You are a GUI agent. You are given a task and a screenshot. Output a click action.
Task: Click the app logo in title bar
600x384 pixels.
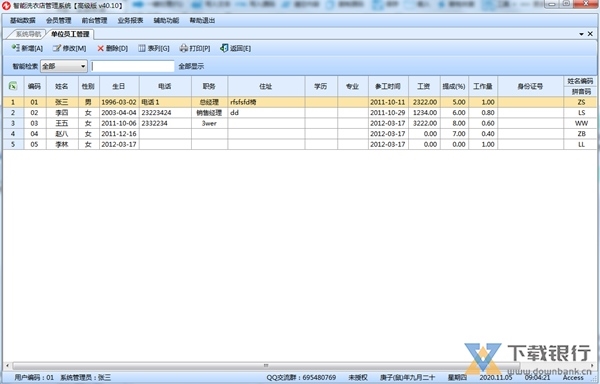6,6
